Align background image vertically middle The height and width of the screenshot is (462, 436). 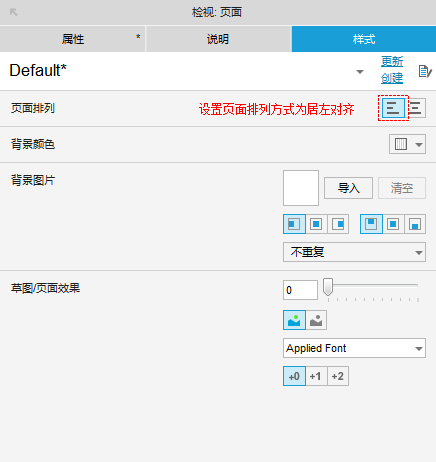point(393,224)
